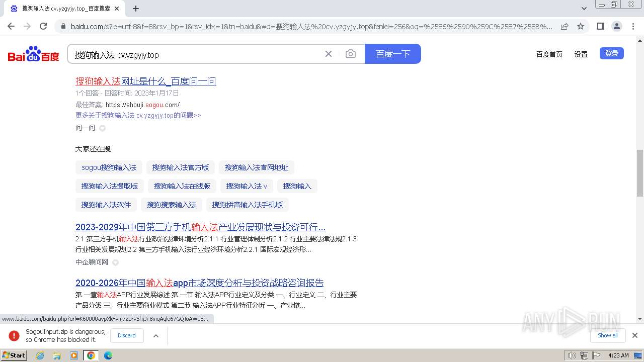The width and height of the screenshot is (644, 362).
Task: Close the Baidu search tab
Action: 117,9
